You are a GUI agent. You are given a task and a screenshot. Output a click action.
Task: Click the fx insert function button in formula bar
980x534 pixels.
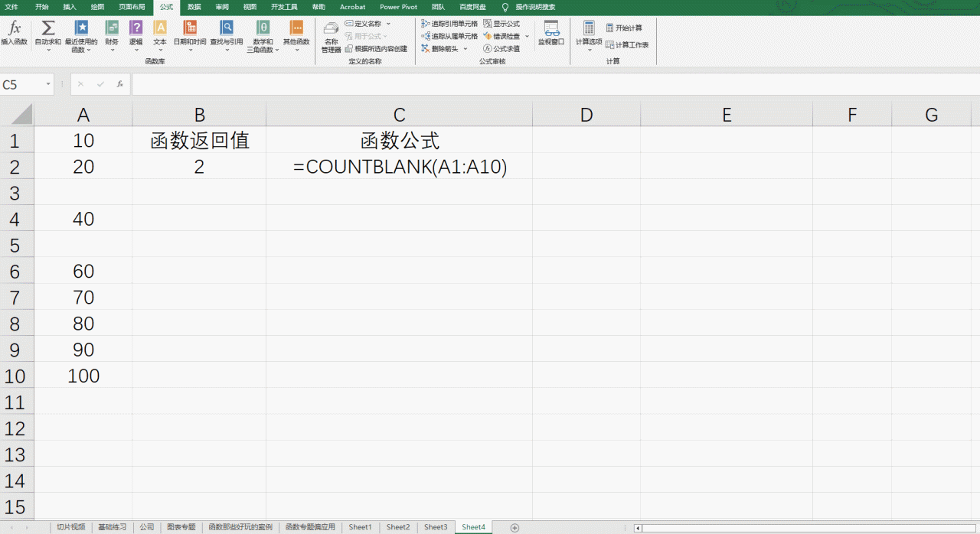pyautogui.click(x=120, y=84)
